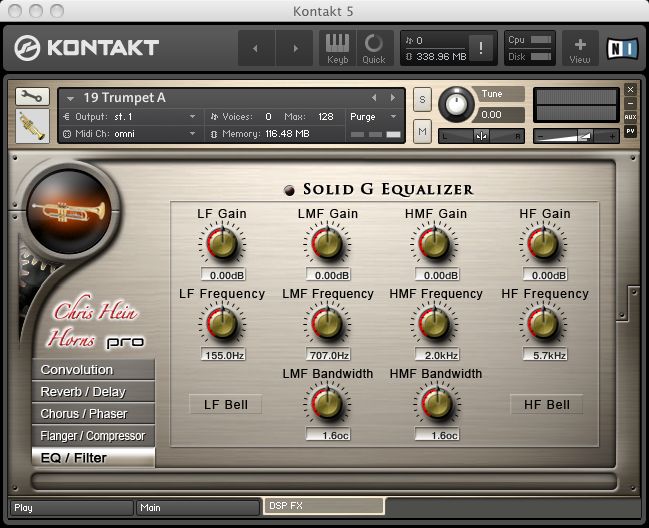Toggle Solid G Equalizer power LED

click(289, 190)
